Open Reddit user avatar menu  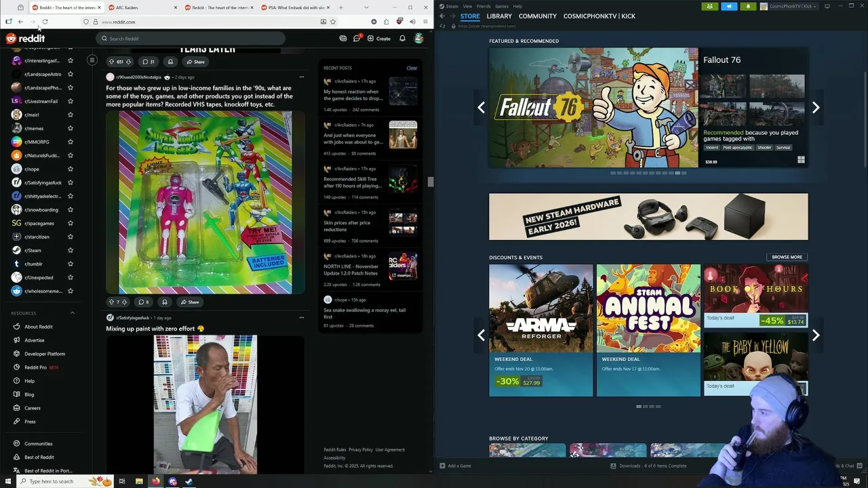point(419,39)
